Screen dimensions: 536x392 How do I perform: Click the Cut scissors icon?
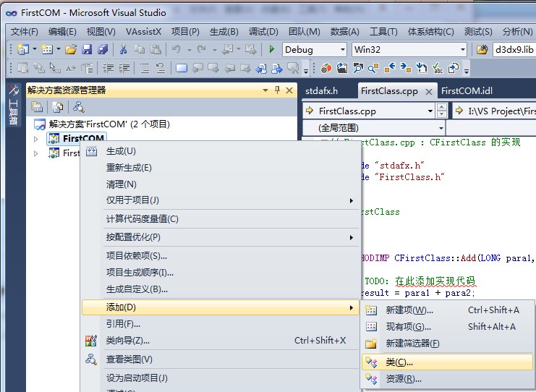click(x=124, y=50)
